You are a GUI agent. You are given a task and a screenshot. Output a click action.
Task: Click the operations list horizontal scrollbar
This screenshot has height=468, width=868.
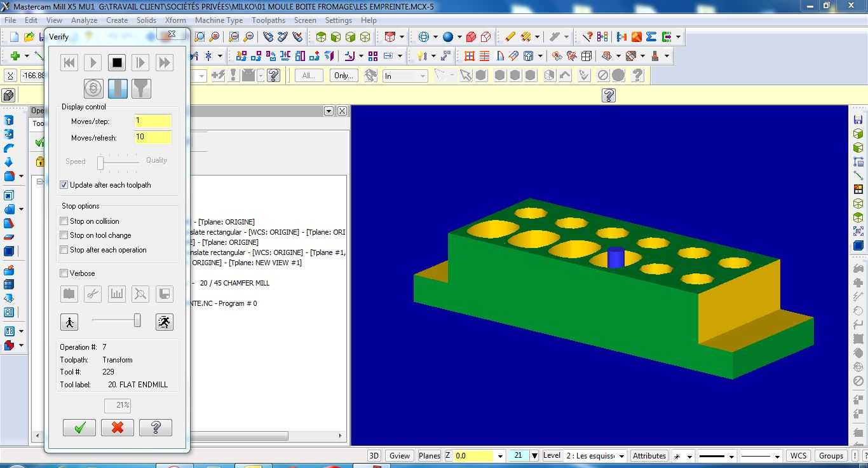click(x=239, y=436)
